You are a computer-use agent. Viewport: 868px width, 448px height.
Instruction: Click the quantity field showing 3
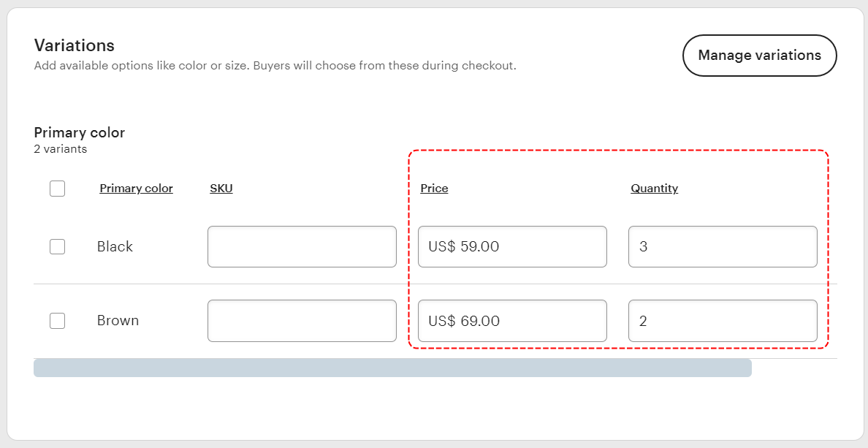pyautogui.click(x=722, y=246)
